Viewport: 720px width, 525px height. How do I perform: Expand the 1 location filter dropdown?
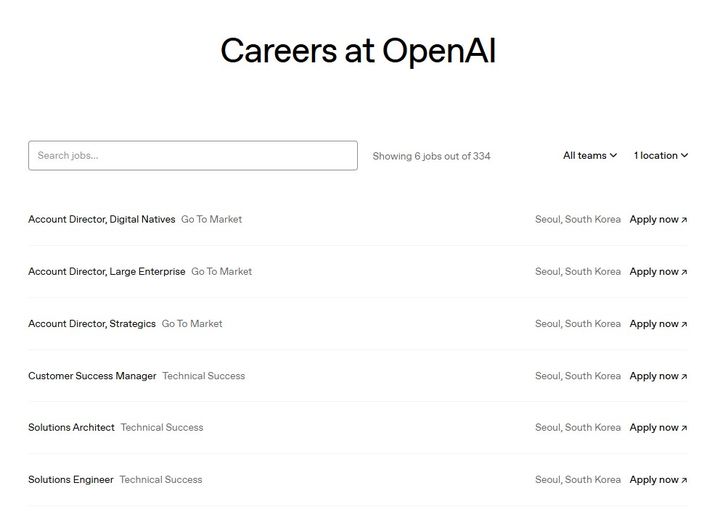click(660, 155)
